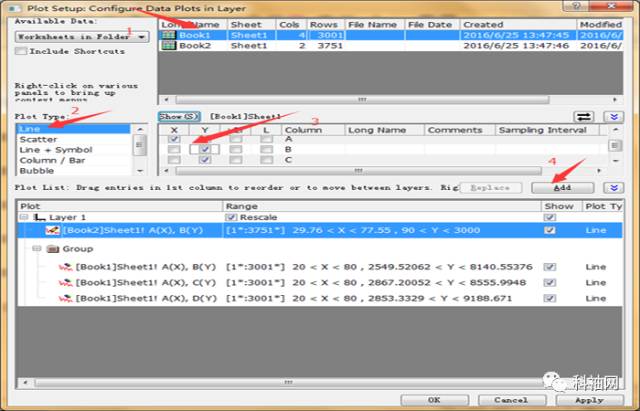Select Book2 worksheet icon in data list
640x411 pixels.
click(168, 46)
